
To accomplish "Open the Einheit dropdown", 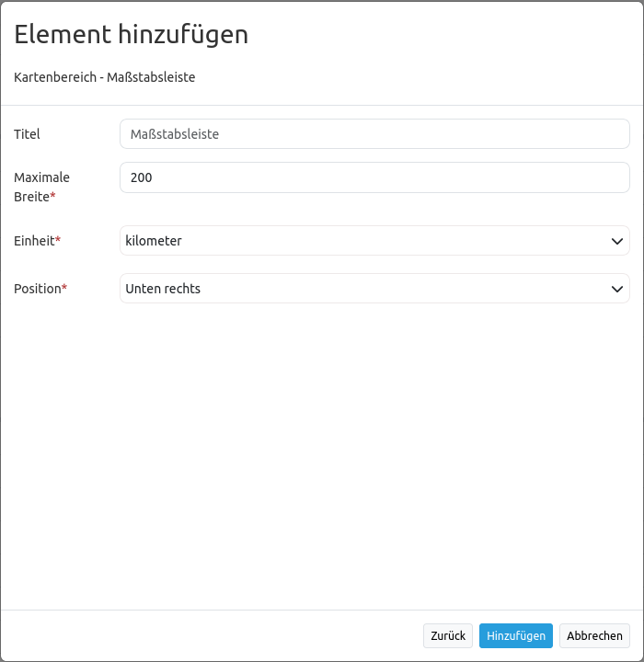I will tap(374, 241).
